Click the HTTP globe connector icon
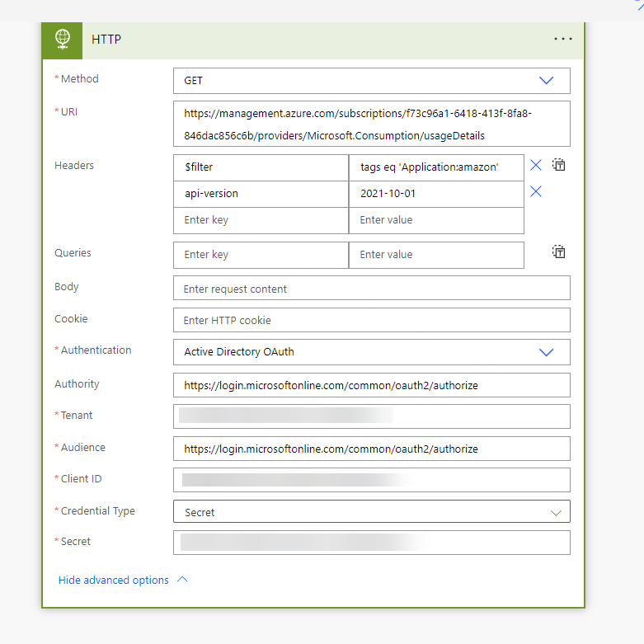 click(62, 40)
